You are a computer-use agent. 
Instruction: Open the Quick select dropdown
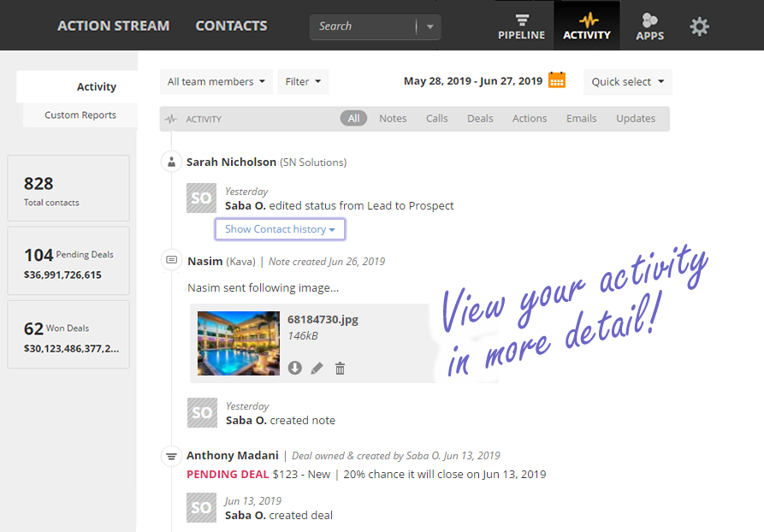628,82
